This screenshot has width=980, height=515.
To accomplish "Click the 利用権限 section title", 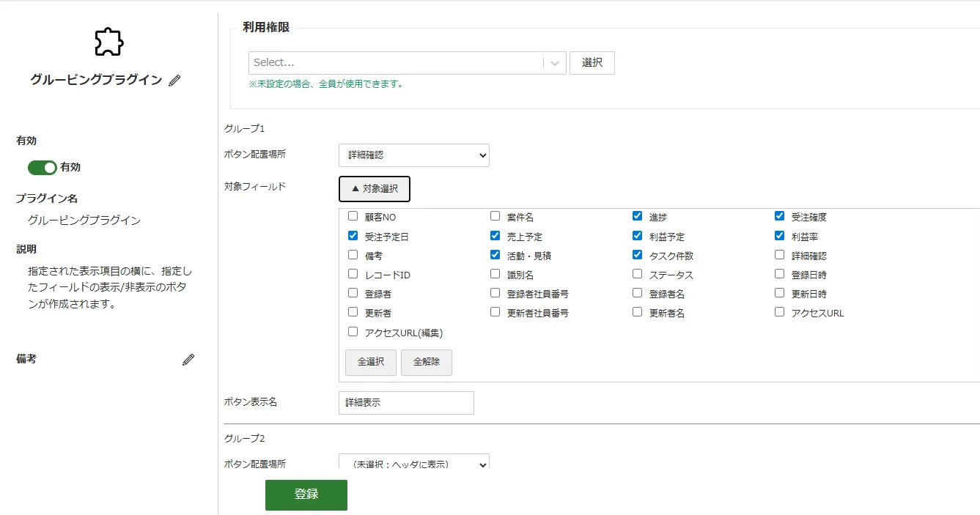I will 266,27.
